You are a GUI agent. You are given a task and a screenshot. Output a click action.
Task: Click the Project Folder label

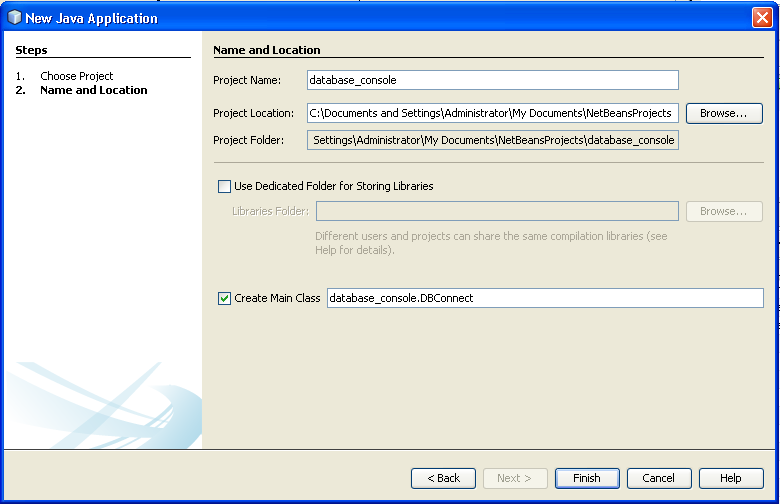coord(248,140)
